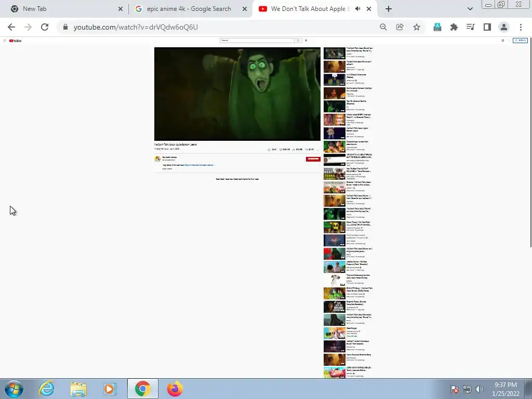Bookmark this tab with the star icon
The height and width of the screenshot is (399, 532).
(416, 27)
